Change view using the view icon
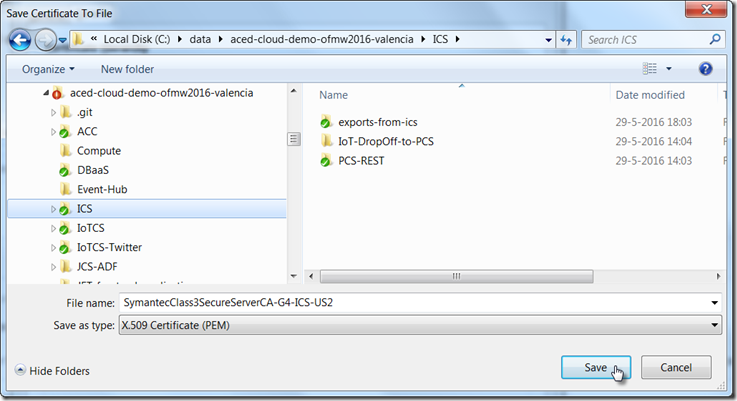 point(650,69)
